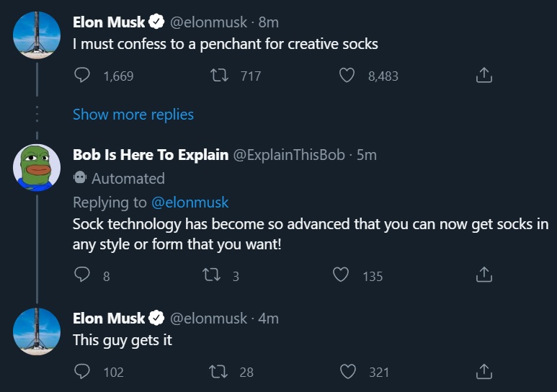
Task: Open the @ExplainThisBob handle
Action: click(x=289, y=155)
